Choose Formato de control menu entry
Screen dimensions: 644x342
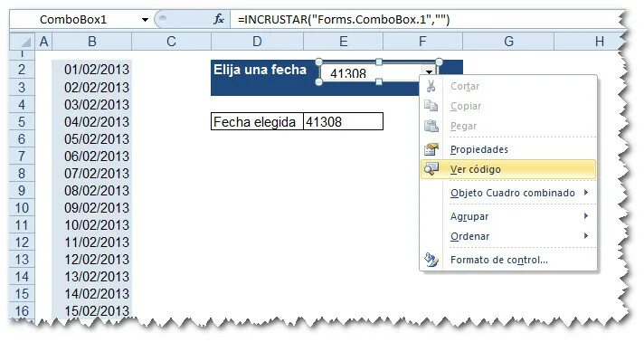pyautogui.click(x=508, y=260)
